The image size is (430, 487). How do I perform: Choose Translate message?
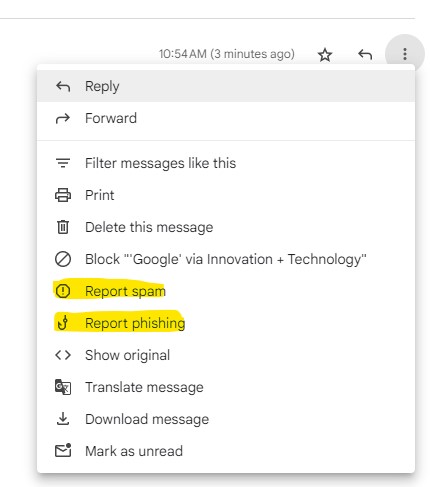[x=226, y=387]
